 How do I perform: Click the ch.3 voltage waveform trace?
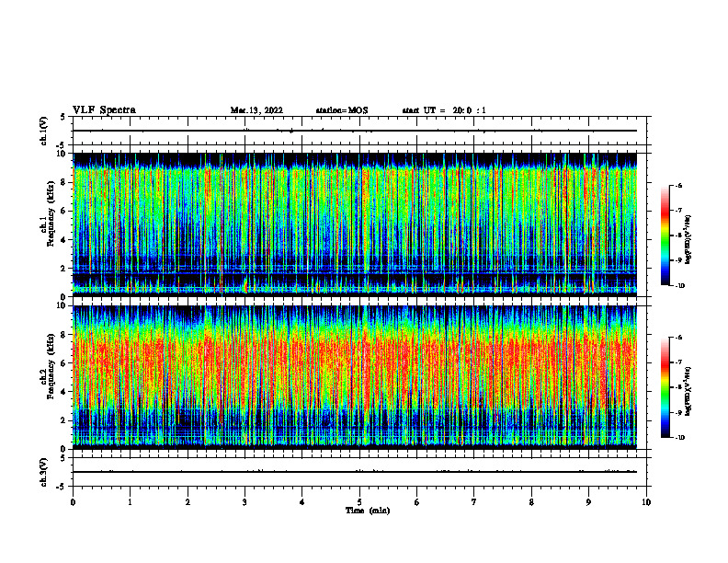[355, 472]
